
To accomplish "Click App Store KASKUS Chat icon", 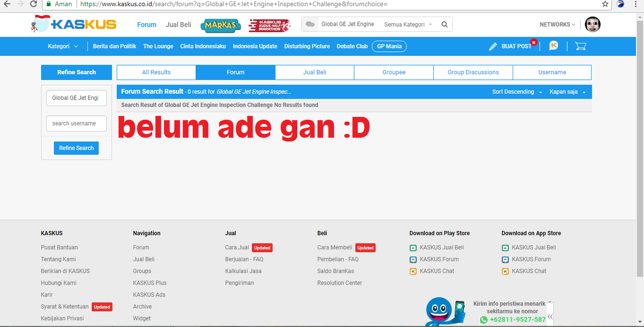I will (x=505, y=271).
